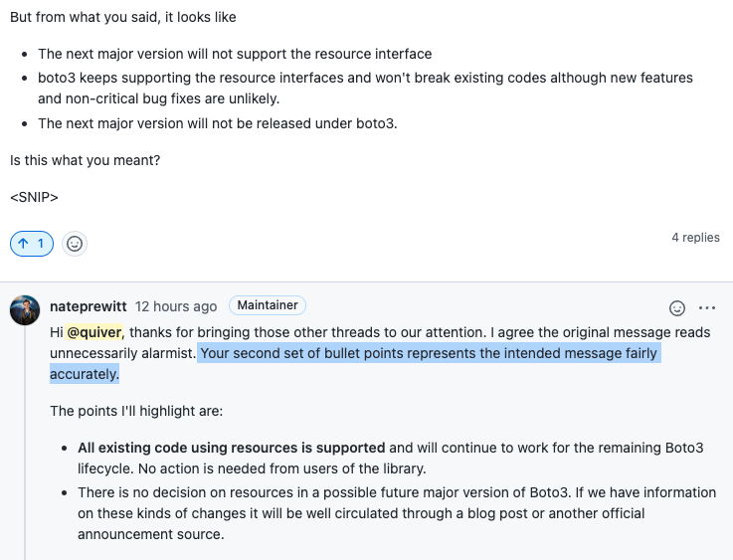Click the Maintainer badge
The width and height of the screenshot is (733, 560).
[x=268, y=305]
